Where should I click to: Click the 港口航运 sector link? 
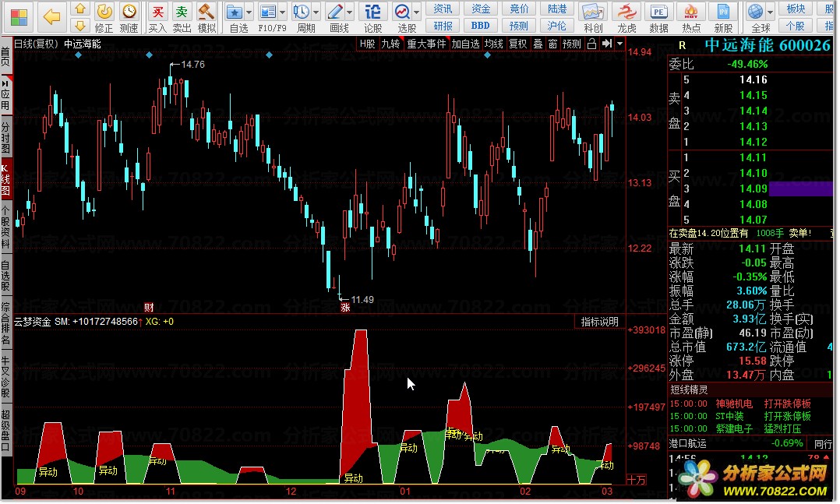click(x=688, y=443)
